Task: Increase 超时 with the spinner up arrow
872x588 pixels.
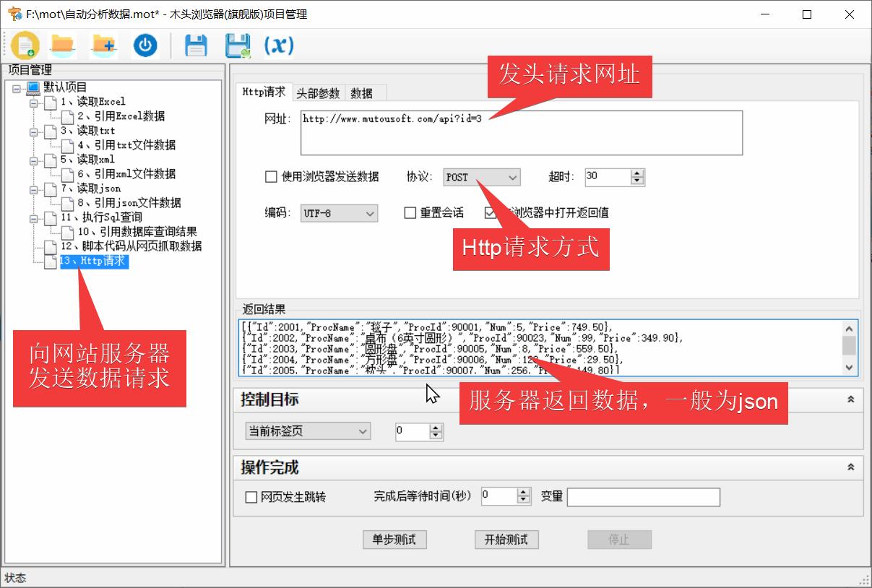Action: (636, 173)
